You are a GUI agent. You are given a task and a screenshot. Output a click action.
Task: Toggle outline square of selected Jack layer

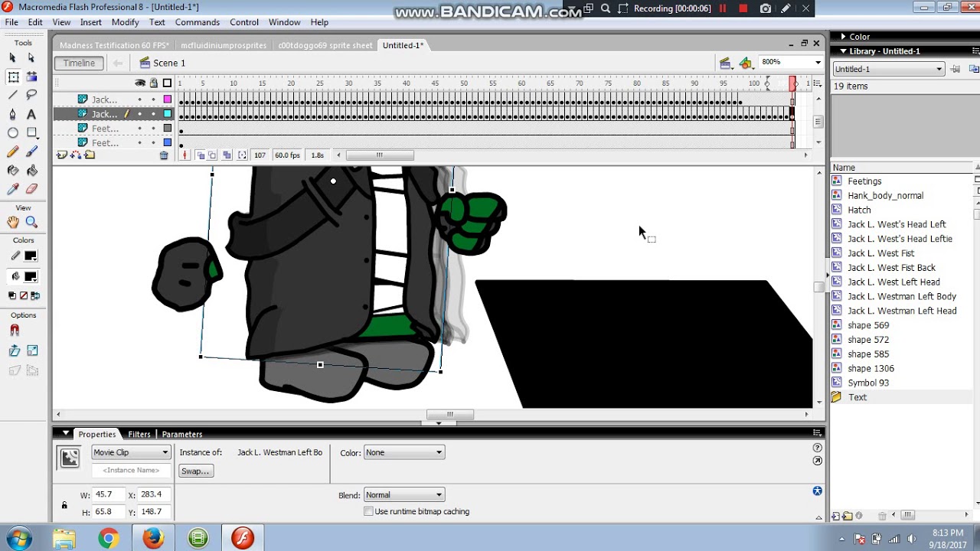pos(168,114)
